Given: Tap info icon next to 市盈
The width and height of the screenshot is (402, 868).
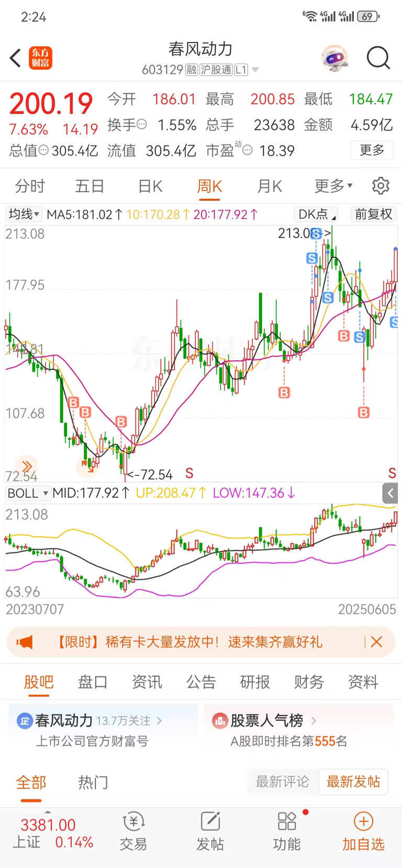Looking at the screenshot, I should (x=248, y=150).
